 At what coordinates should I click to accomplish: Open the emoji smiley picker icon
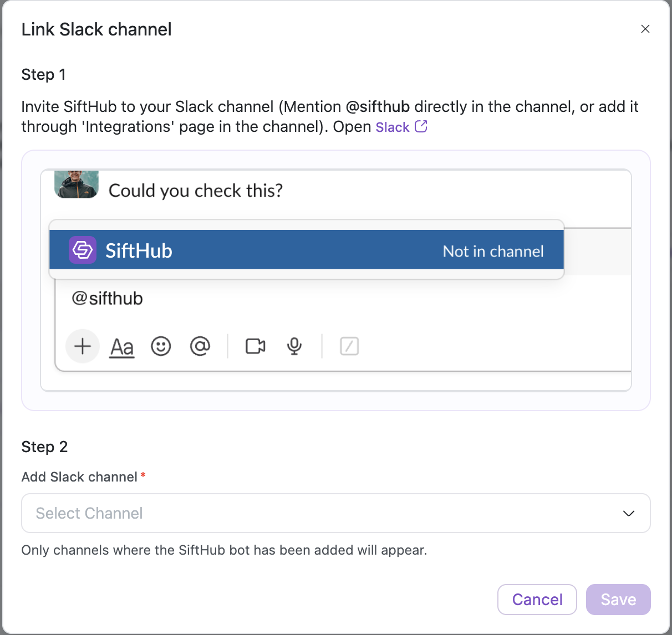coord(161,346)
